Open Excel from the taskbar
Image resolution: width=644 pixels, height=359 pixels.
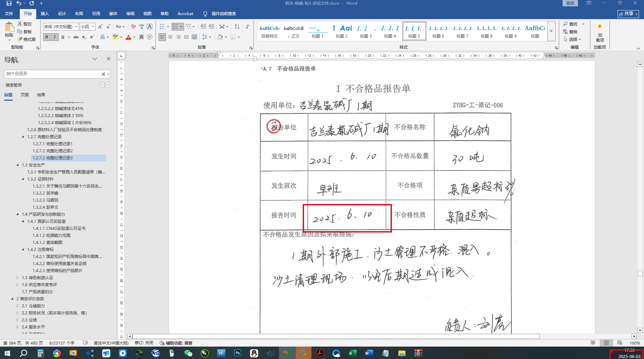click(x=353, y=353)
